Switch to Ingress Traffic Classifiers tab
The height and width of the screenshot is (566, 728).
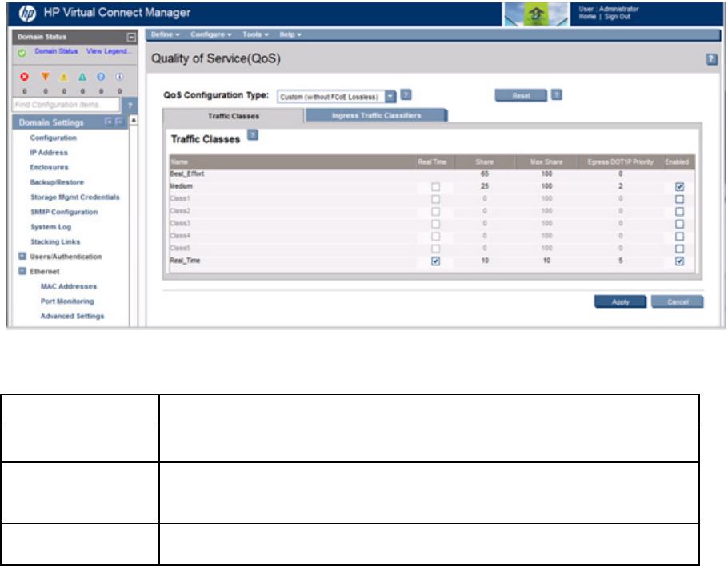pos(376,116)
